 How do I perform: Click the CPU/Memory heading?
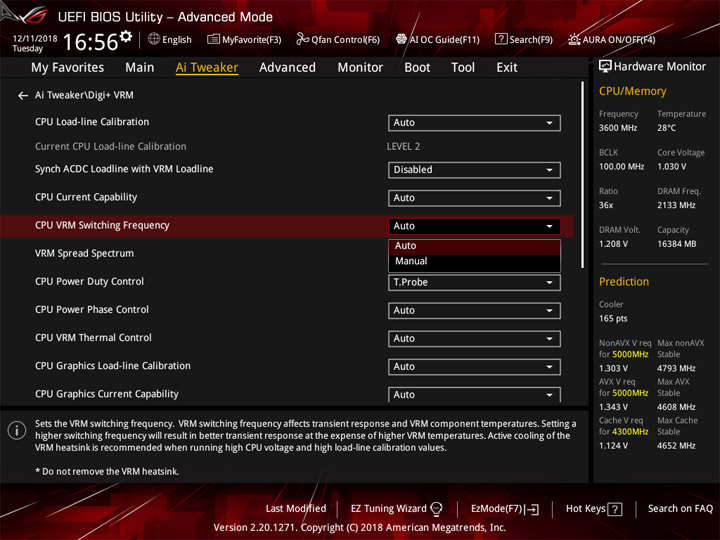tap(632, 91)
